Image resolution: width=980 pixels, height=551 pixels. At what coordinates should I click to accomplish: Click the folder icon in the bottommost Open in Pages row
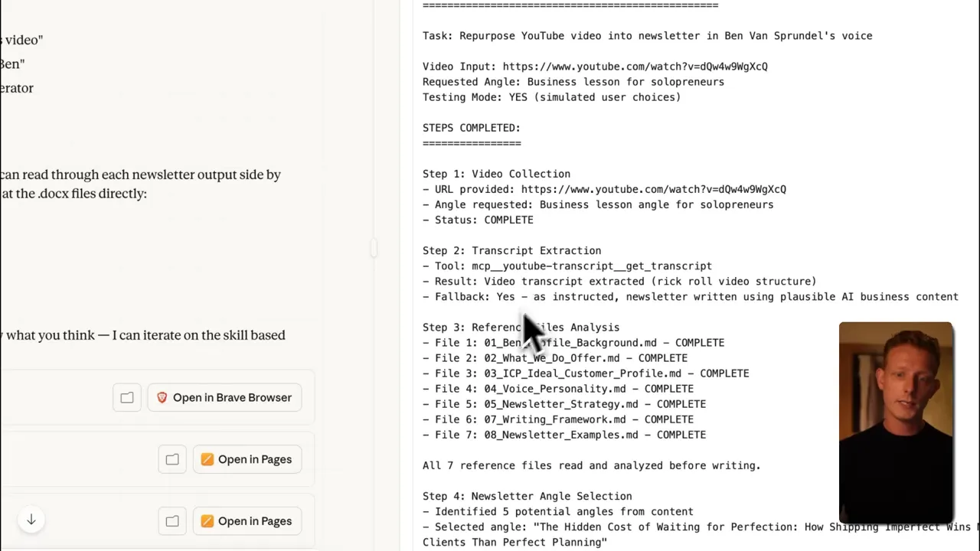point(172,521)
